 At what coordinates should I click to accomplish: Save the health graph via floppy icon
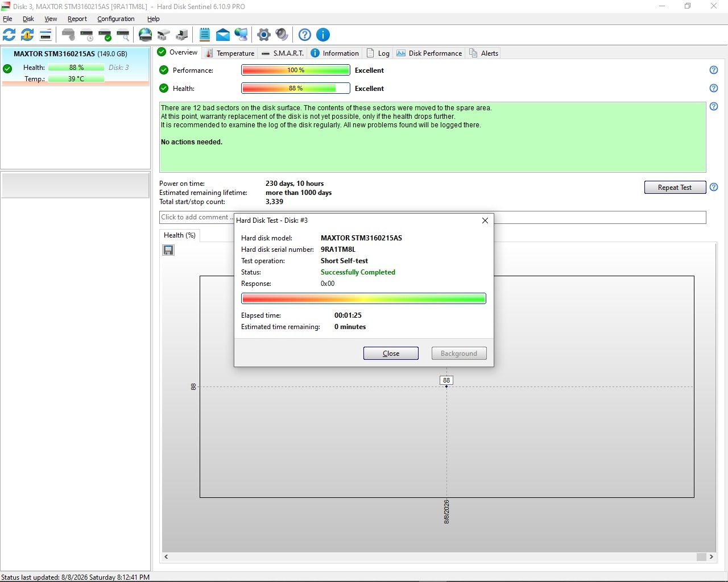168,250
